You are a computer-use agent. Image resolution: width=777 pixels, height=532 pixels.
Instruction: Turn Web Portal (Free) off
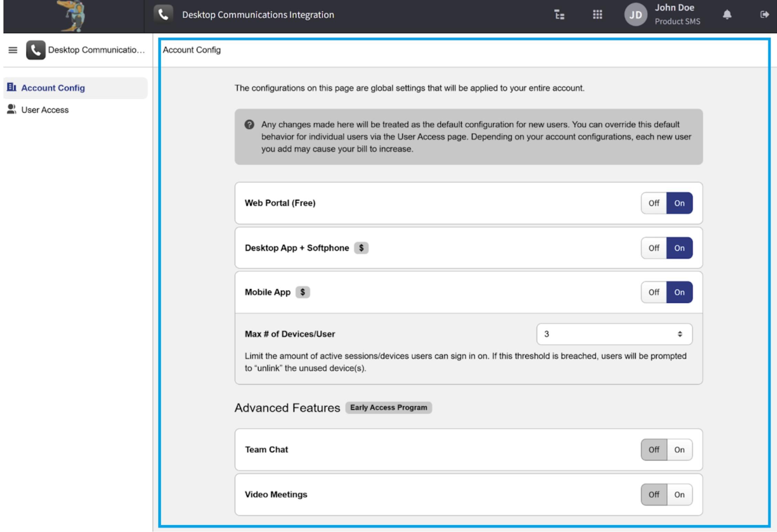(653, 203)
